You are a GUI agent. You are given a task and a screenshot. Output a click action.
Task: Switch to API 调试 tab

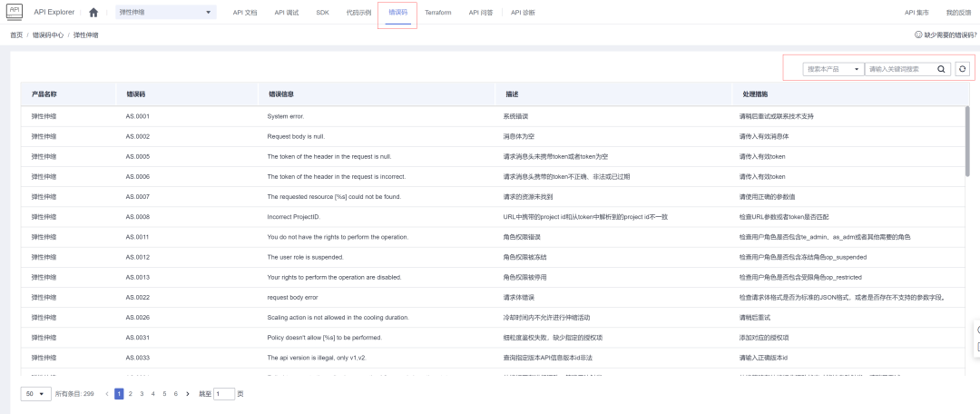click(286, 13)
